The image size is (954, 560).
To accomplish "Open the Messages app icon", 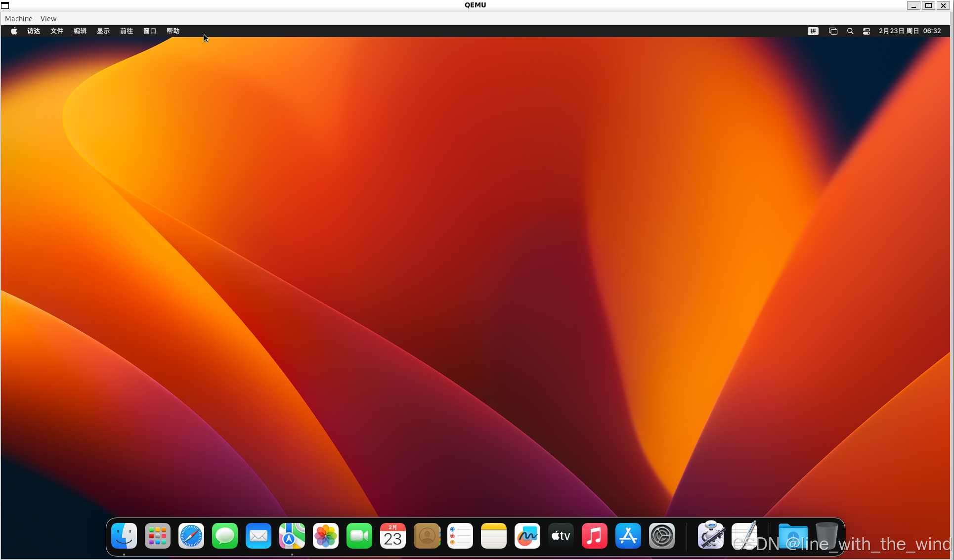I will pyautogui.click(x=225, y=536).
